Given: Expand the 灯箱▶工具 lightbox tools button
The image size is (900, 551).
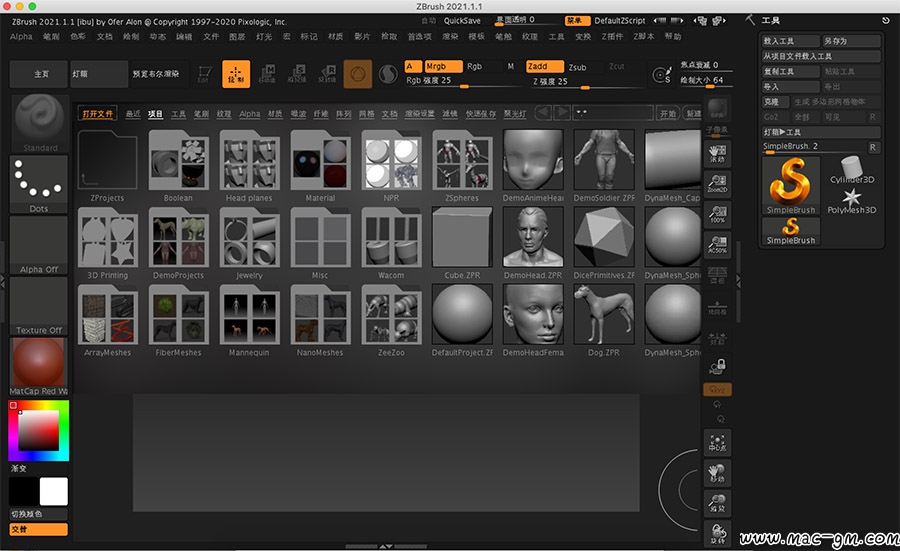Looking at the screenshot, I should [821, 132].
